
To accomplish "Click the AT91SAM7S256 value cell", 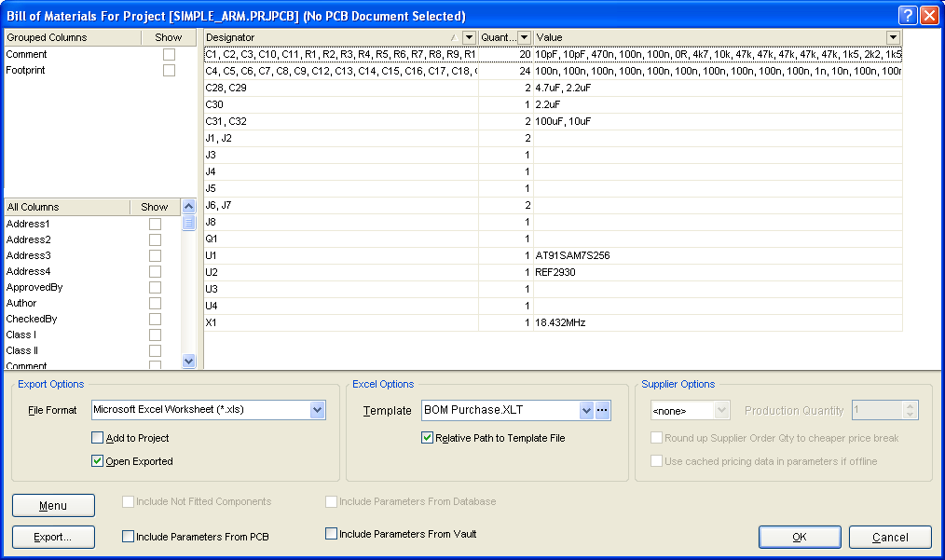I will pos(718,255).
